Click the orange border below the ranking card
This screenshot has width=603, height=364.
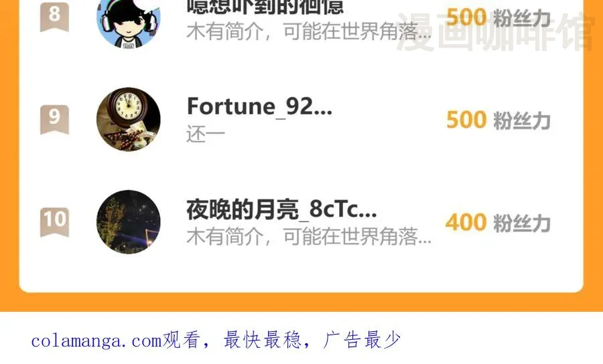301,302
